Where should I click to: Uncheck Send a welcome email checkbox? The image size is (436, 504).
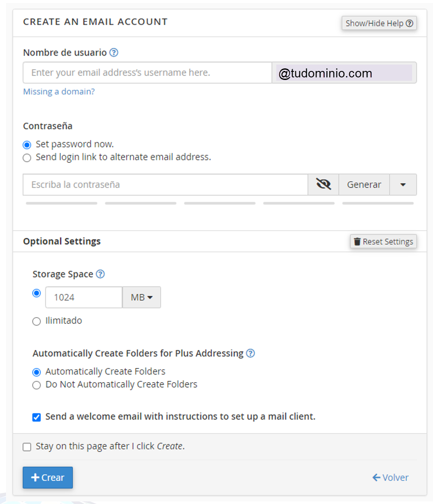(x=37, y=417)
